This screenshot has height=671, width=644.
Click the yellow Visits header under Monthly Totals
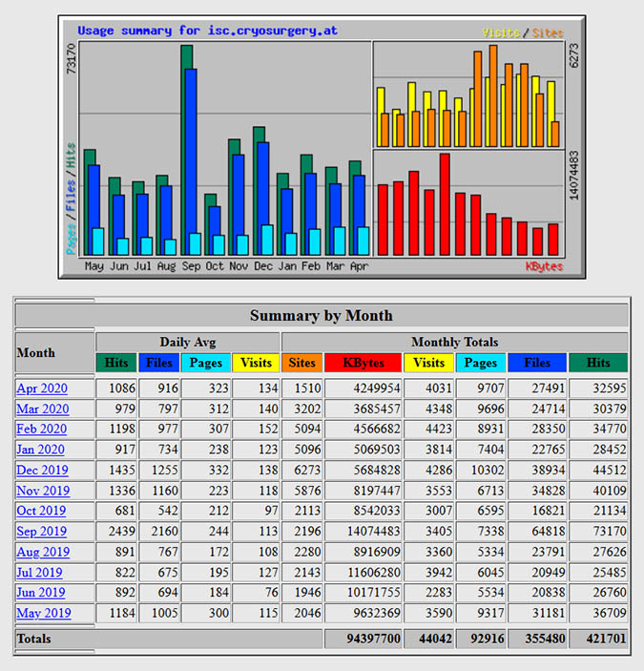(428, 363)
